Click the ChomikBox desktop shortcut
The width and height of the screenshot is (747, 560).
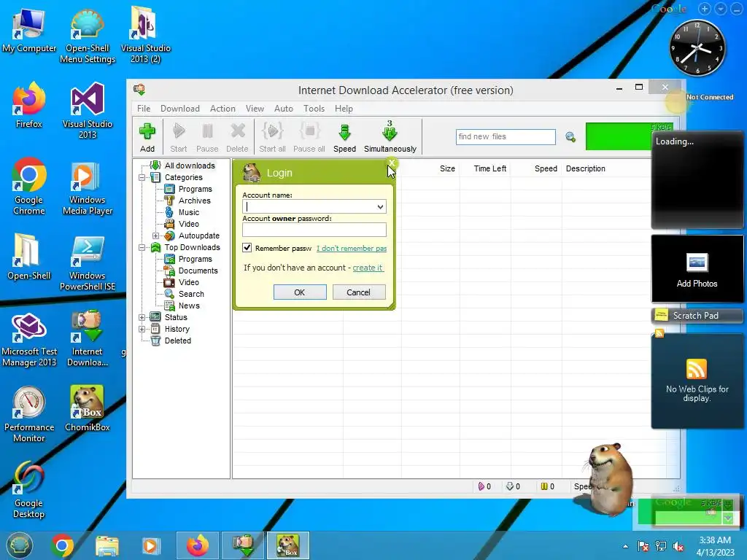coord(88,408)
